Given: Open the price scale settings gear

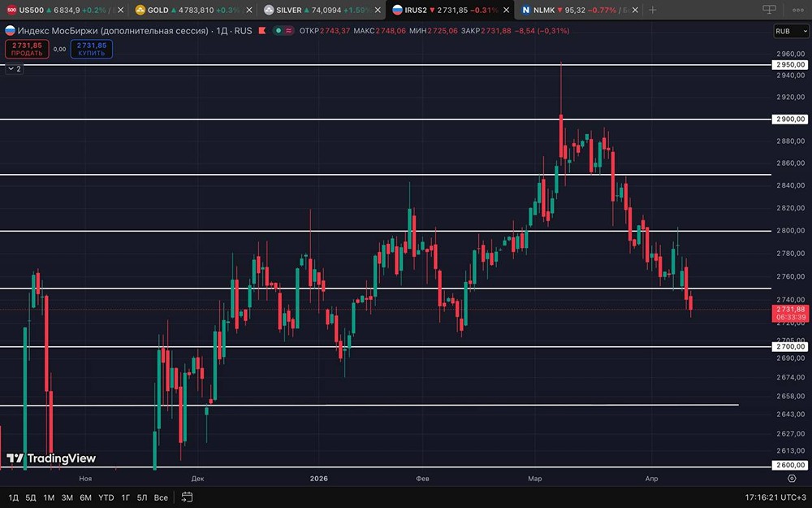Looking at the screenshot, I should point(791,478).
